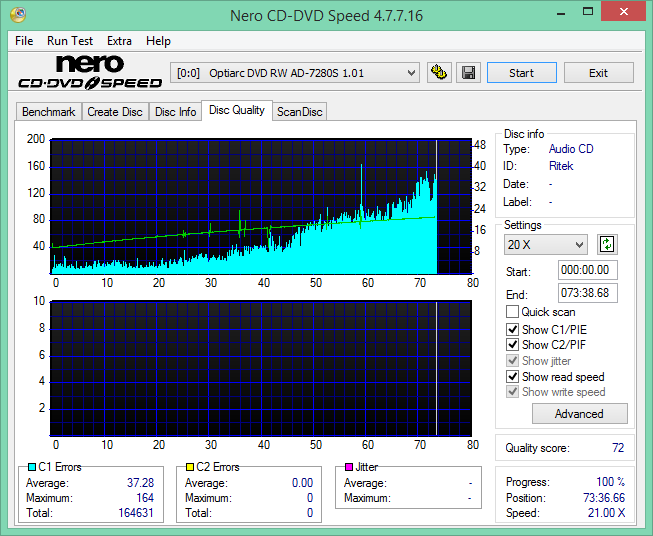653x536 pixels.
Task: Disable Show read speed
Action: [512, 376]
